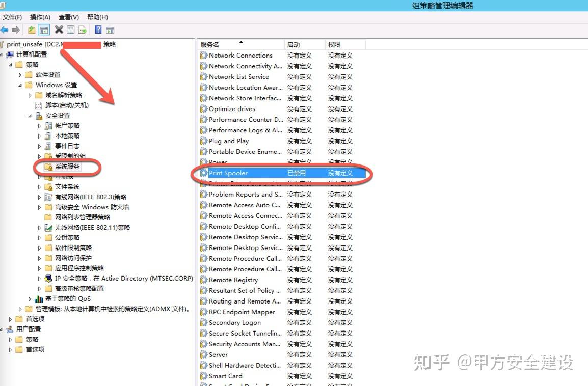Collapse the Windows 设置 tree node

21,85
